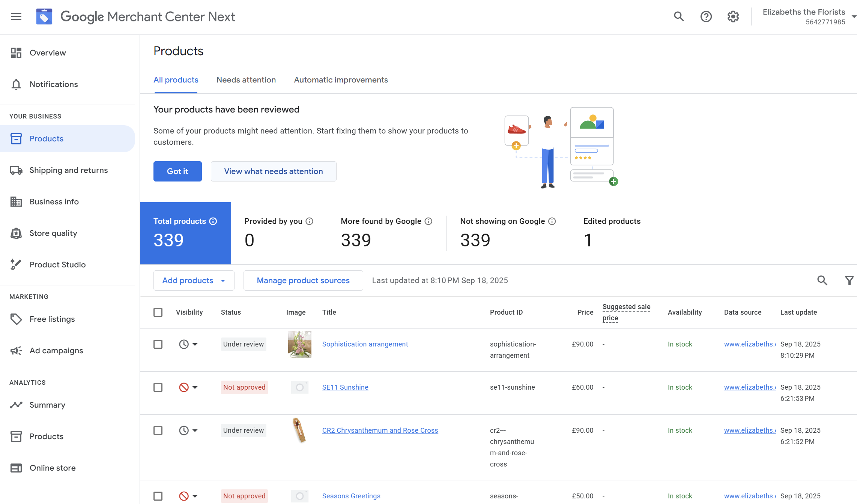Click the product table search icon

pos(822,280)
